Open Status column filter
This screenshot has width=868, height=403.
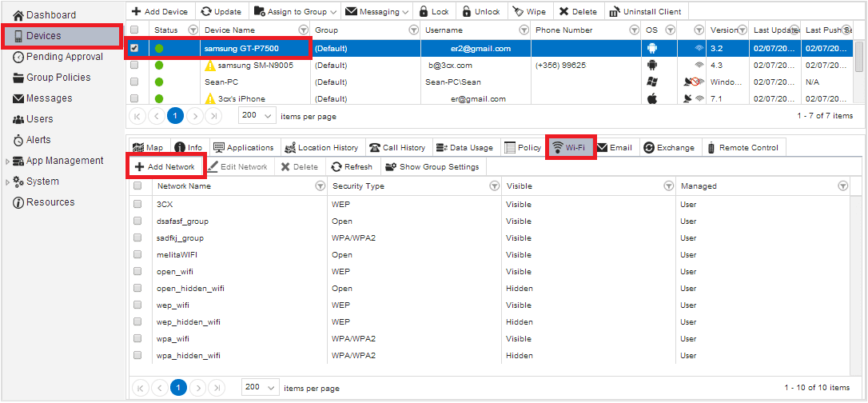point(193,30)
